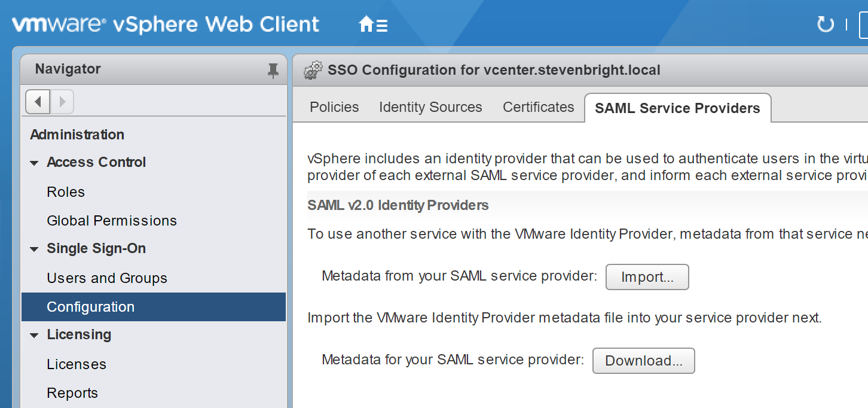This screenshot has width=868, height=408.
Task: Go back with Navigator back arrow
Action: [38, 101]
